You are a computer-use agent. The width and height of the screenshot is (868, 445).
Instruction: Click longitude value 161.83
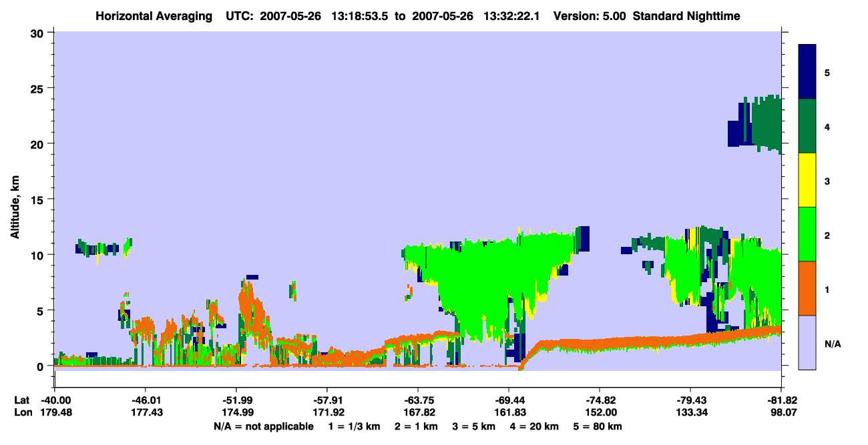pos(509,413)
